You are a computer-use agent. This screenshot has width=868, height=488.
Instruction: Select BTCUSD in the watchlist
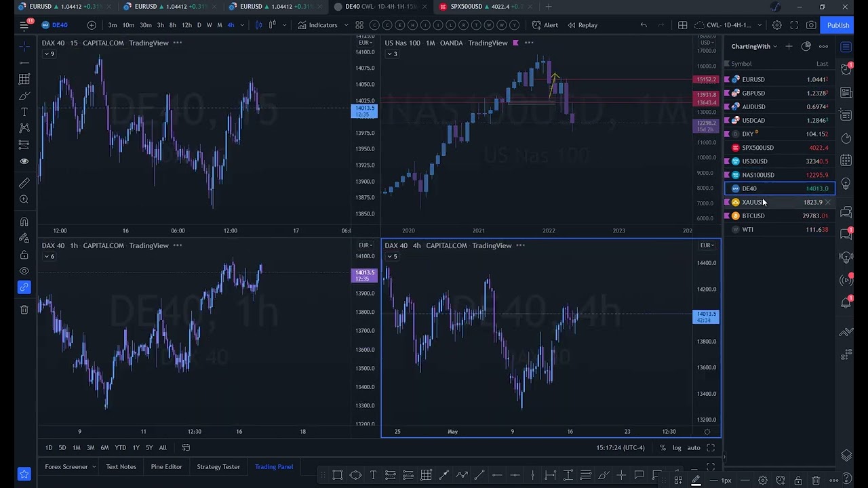point(780,216)
